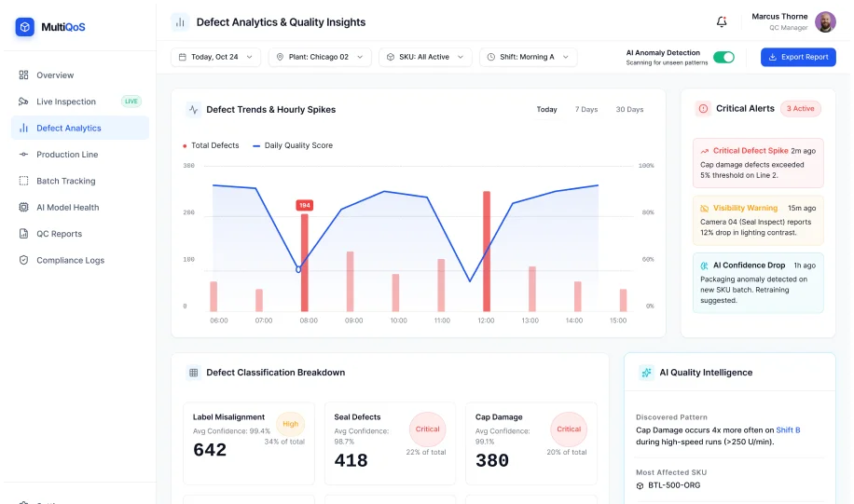
Task: Click the Daily Quality Score legend entry
Action: coord(293,145)
